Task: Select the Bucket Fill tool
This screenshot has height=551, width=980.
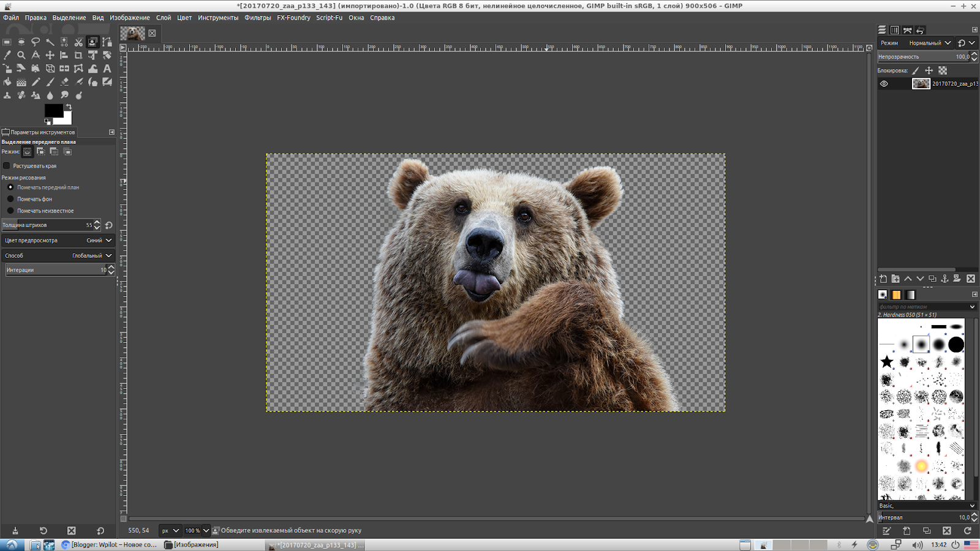Action: [7, 81]
